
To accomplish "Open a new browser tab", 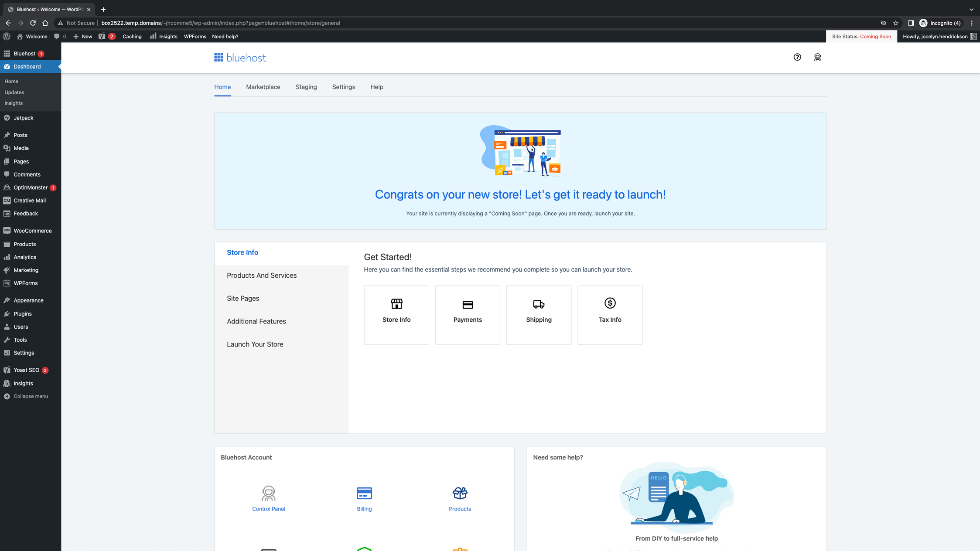I will 103,9.
